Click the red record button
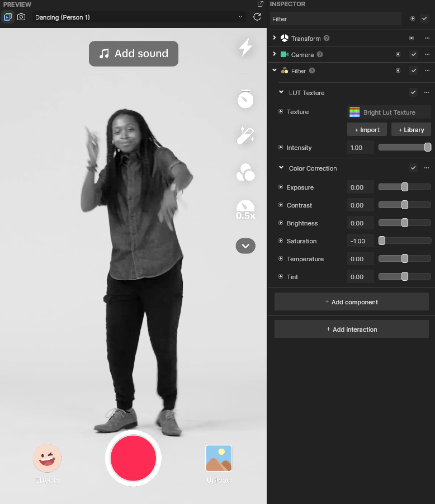This screenshot has height=504, width=435. coord(133,458)
